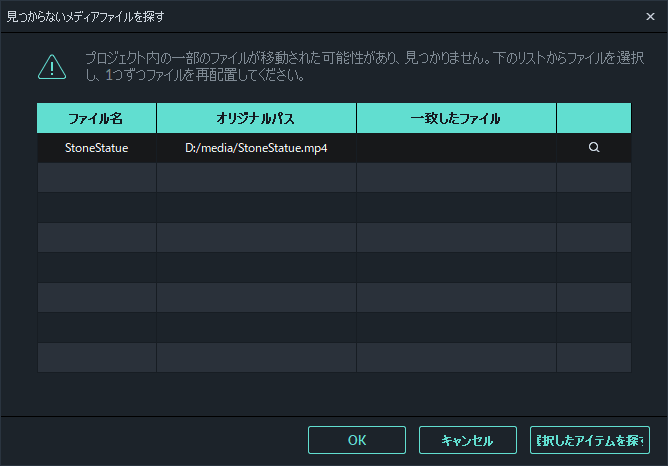Screen dimensions: 668x466
Task: Click the matched-file cell in the StoneStatue row
Action: [456, 148]
